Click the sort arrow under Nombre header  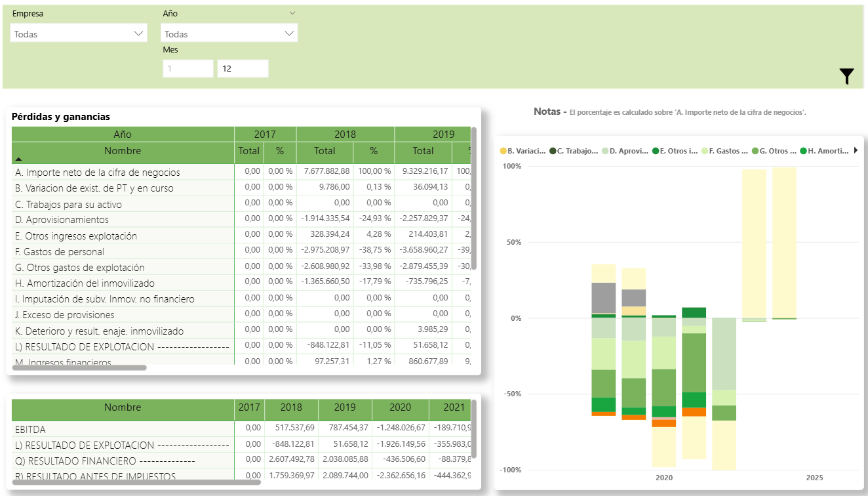[x=18, y=159]
